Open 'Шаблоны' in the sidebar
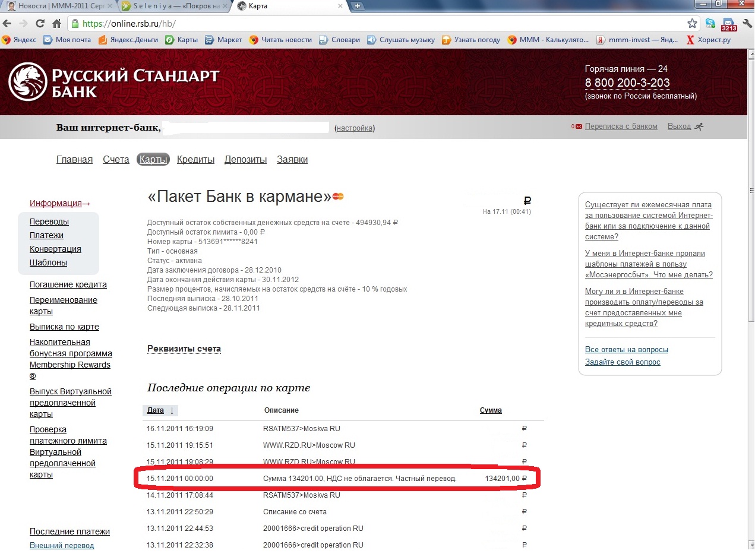Viewport: 755px width, 560px height. tap(48, 262)
